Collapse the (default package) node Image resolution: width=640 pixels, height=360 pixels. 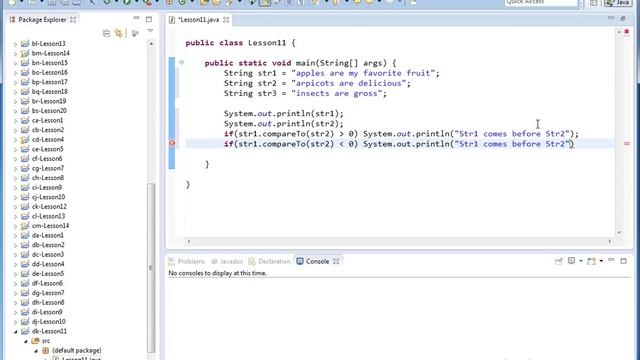click(36, 351)
